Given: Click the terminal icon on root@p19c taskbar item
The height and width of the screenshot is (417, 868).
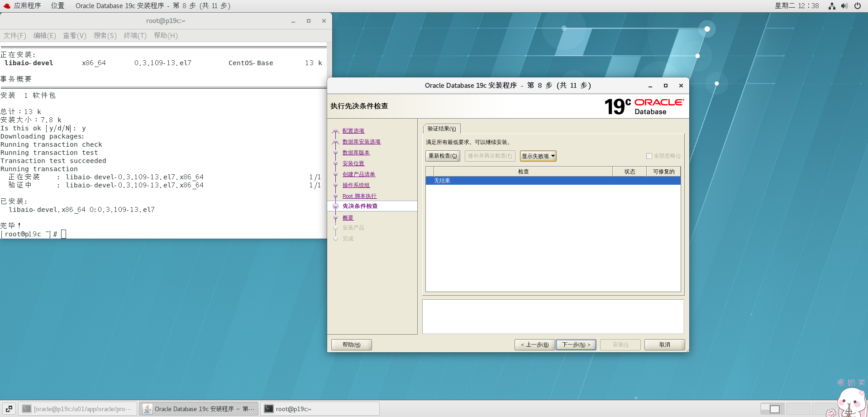Looking at the screenshot, I should pyautogui.click(x=269, y=409).
